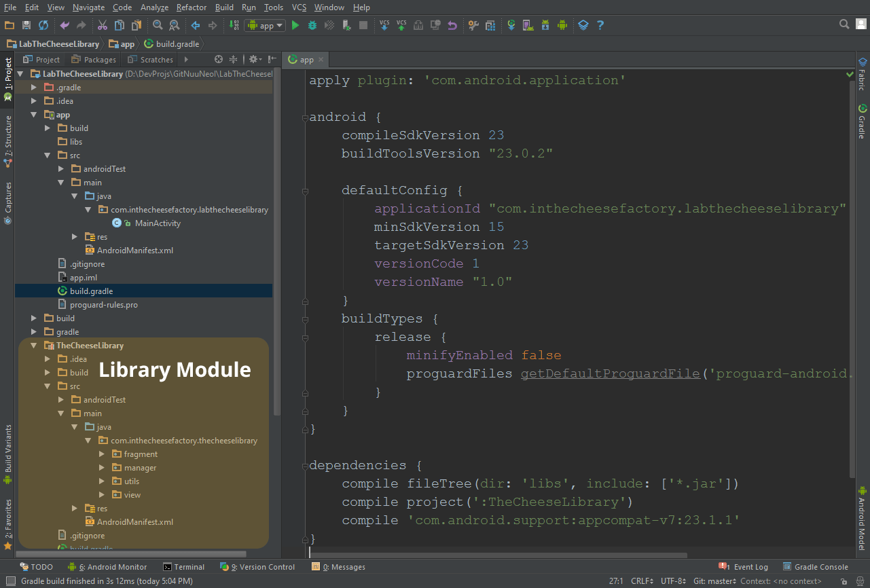
Task: Open the Gradle Console
Action: [x=816, y=567]
